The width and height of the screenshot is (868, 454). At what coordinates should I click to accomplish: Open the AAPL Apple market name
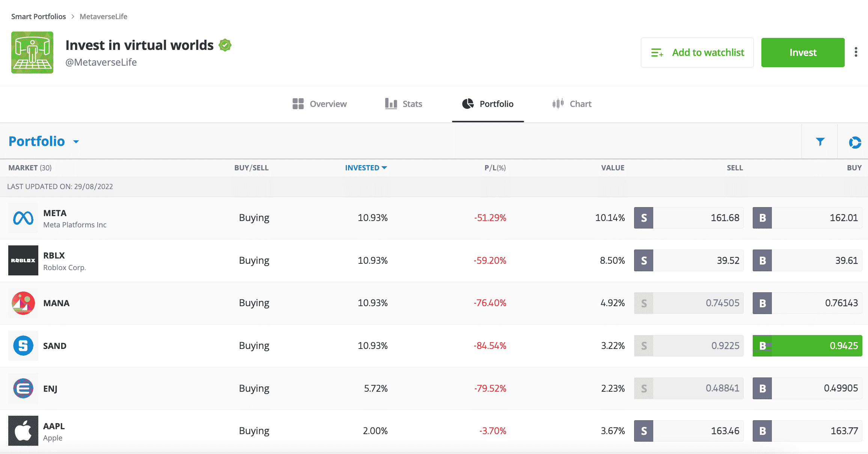[x=54, y=432]
